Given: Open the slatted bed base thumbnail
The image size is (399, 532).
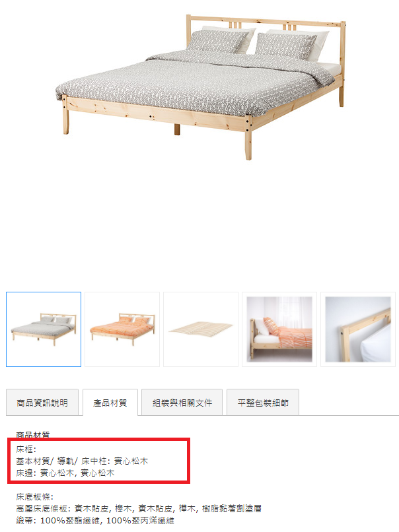Looking at the screenshot, I should tap(201, 329).
